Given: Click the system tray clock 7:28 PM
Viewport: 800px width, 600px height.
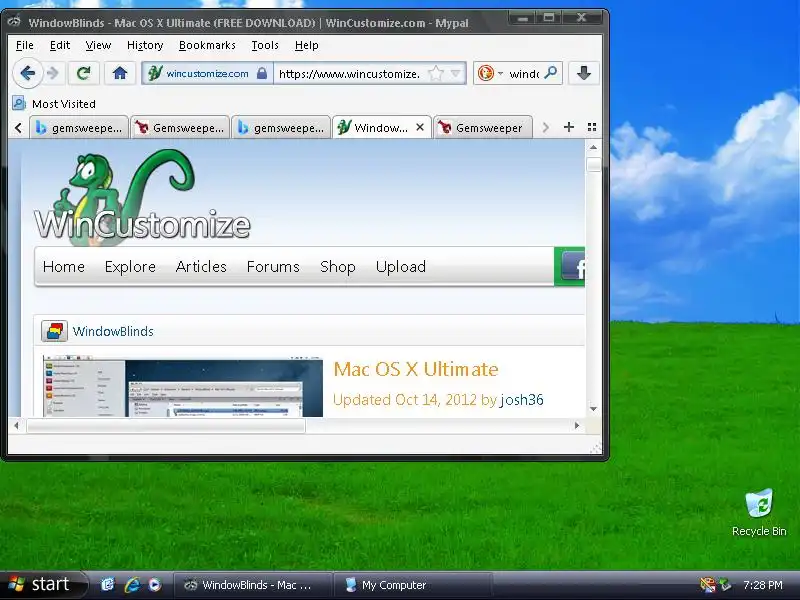Looking at the screenshot, I should click(x=763, y=585).
